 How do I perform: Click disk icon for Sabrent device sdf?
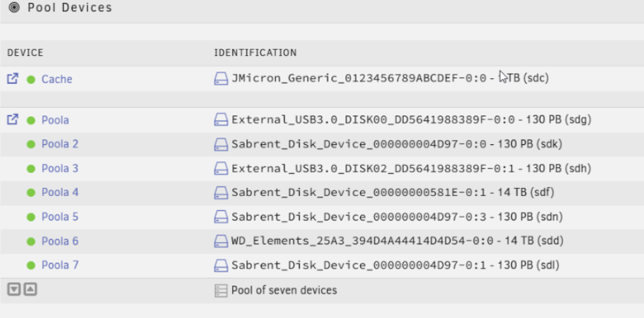pyautogui.click(x=221, y=192)
